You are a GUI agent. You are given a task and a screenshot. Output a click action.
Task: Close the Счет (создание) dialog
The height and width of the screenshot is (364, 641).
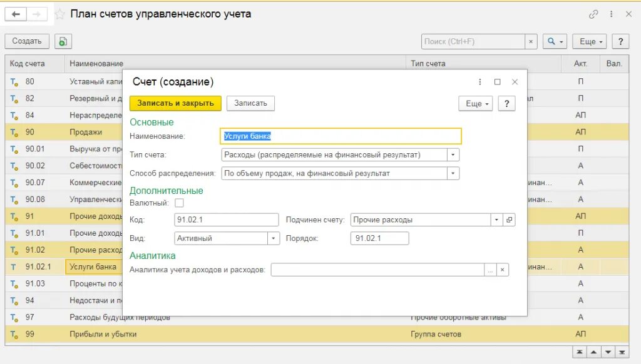click(x=515, y=82)
